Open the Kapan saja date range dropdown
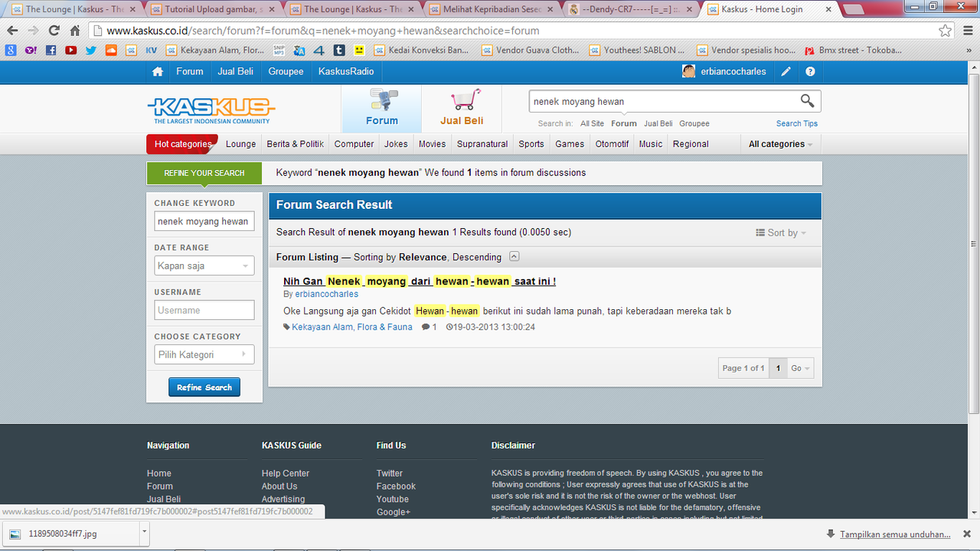 coord(204,266)
